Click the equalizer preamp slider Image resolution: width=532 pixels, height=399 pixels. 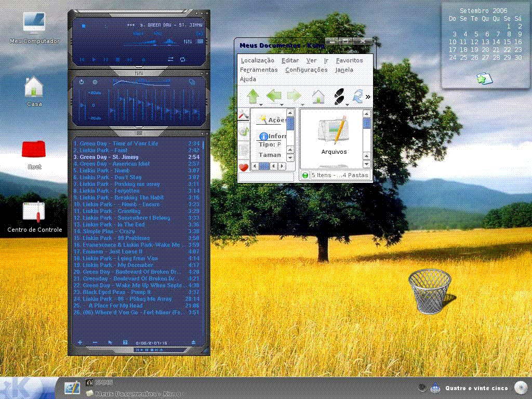(82, 105)
